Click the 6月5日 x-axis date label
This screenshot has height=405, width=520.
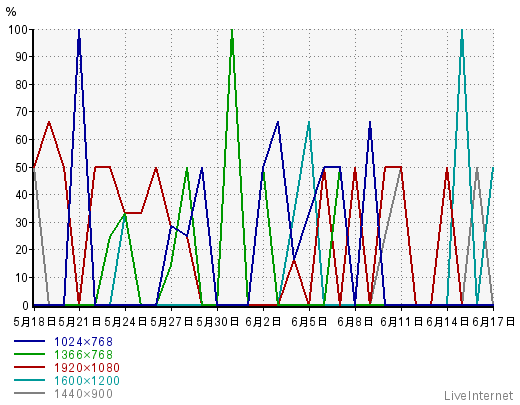coord(309,322)
